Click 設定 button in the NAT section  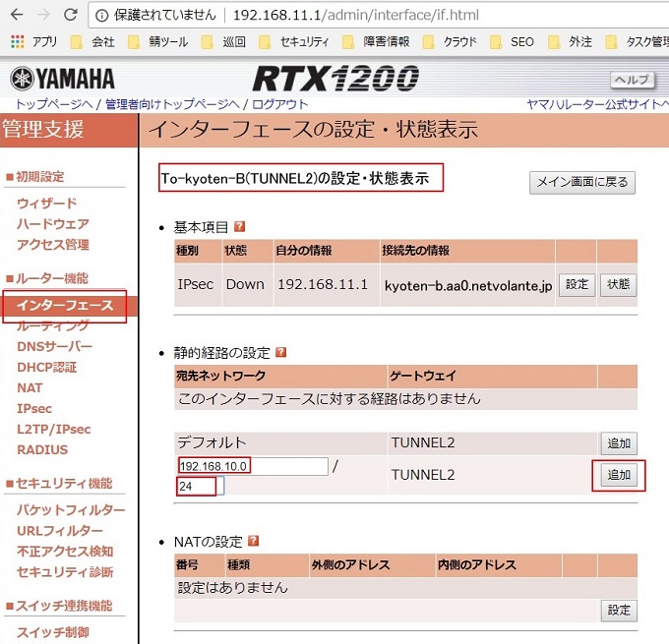[x=619, y=611]
